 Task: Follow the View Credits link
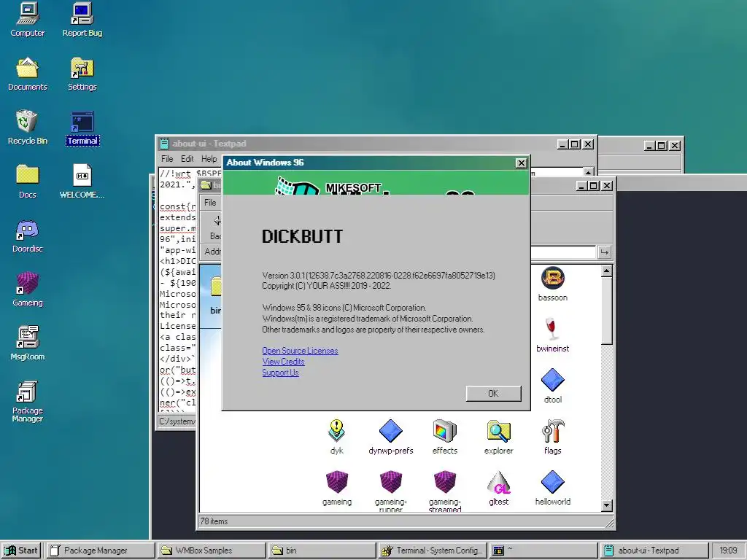coord(283,362)
